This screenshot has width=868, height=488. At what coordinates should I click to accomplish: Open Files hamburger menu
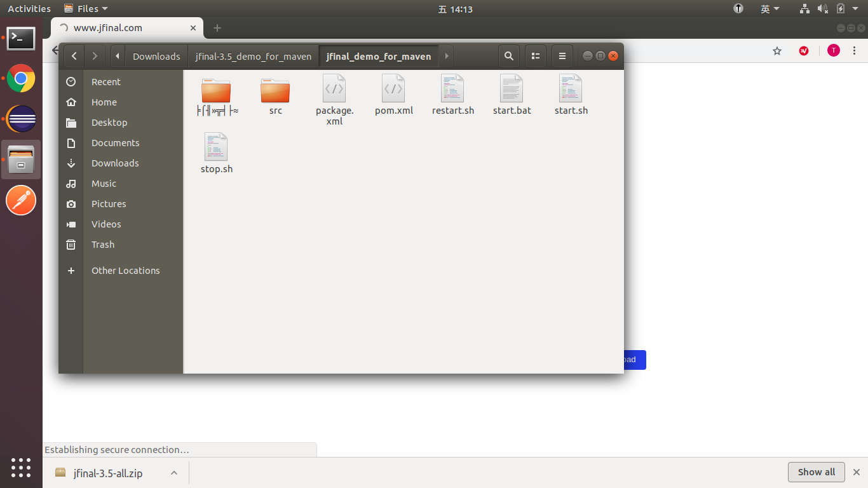coord(562,56)
